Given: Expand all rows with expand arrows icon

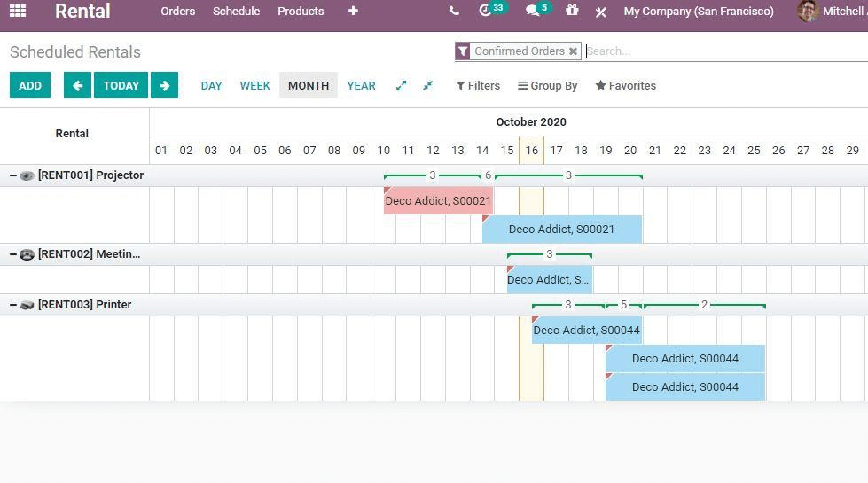Looking at the screenshot, I should [x=401, y=86].
